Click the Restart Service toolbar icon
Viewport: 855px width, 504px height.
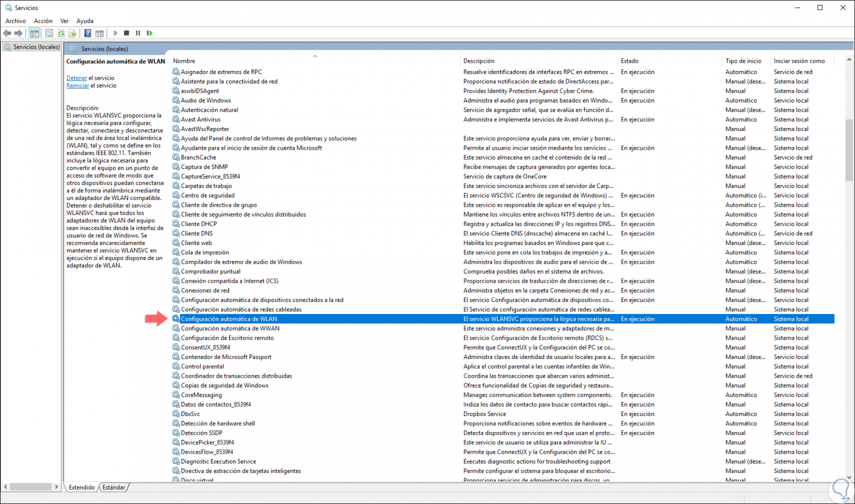click(x=150, y=33)
